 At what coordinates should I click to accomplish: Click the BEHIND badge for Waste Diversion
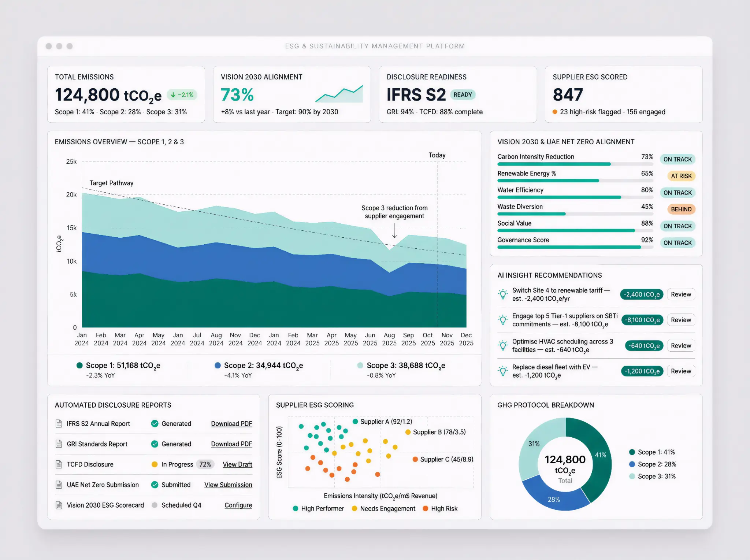click(x=681, y=209)
